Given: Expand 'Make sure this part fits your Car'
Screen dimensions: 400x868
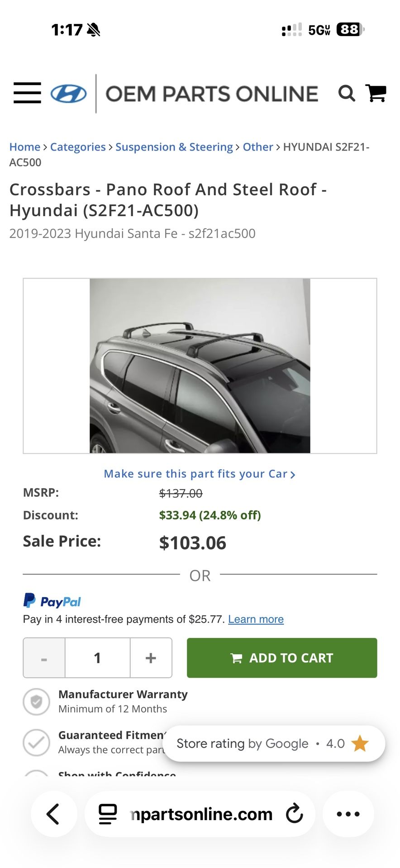Looking at the screenshot, I should (x=200, y=474).
